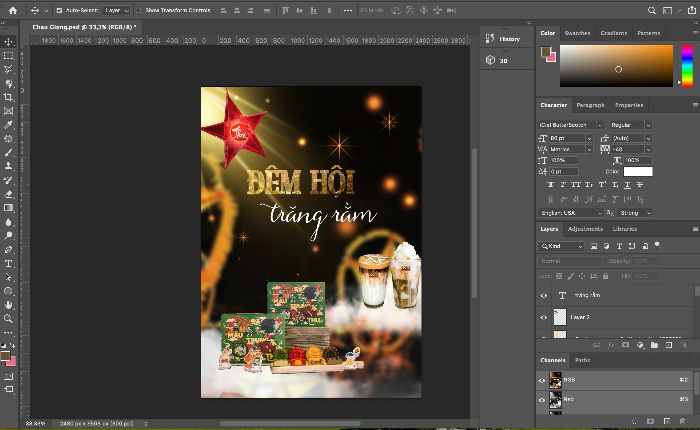Screen dimensions: 700x430
Task: Open Auto-Select Layer dropdown
Action: pyautogui.click(x=116, y=10)
